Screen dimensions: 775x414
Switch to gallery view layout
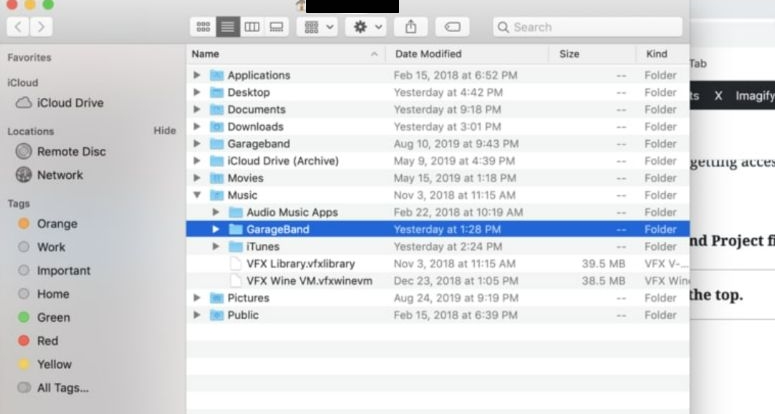coord(276,27)
